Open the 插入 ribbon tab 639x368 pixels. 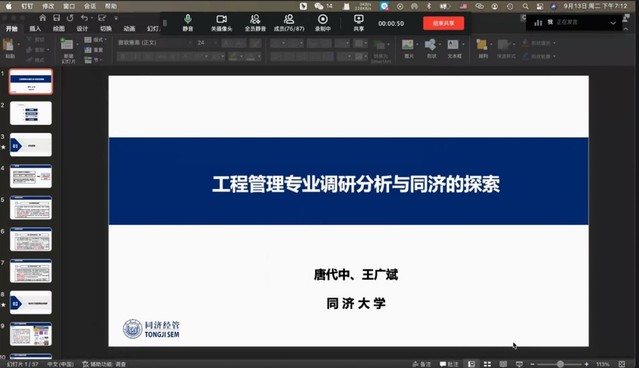coord(35,29)
